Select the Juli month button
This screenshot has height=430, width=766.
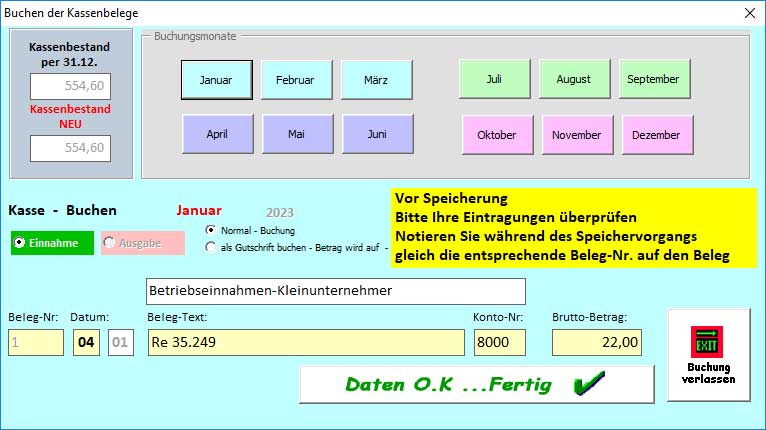click(494, 79)
